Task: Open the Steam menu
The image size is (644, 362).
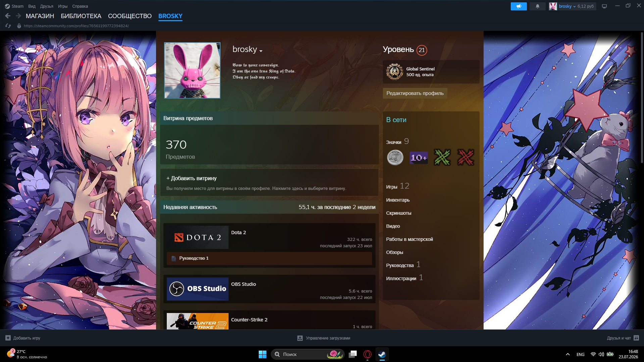Action: click(x=14, y=6)
